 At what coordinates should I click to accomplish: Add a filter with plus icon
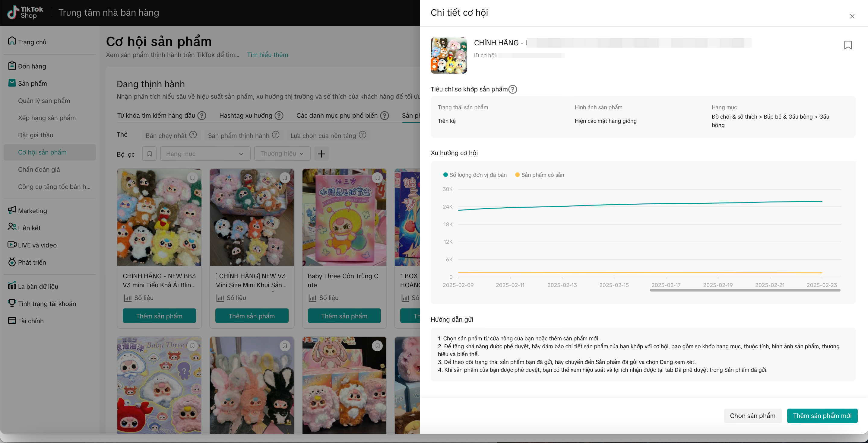(321, 154)
